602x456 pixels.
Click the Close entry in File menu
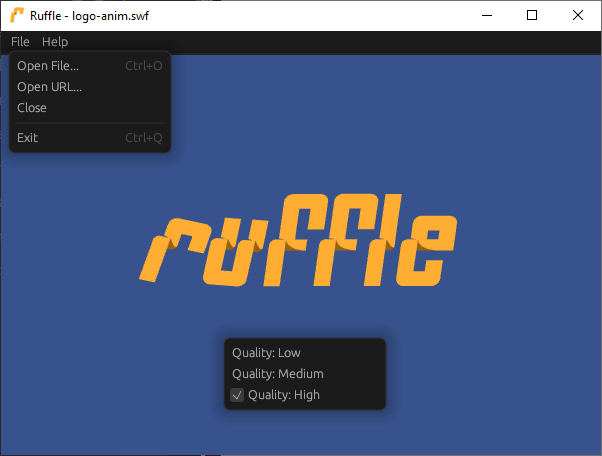tap(32, 108)
